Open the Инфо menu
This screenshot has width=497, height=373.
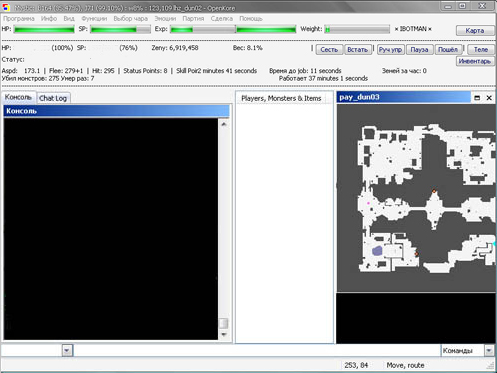coord(49,19)
